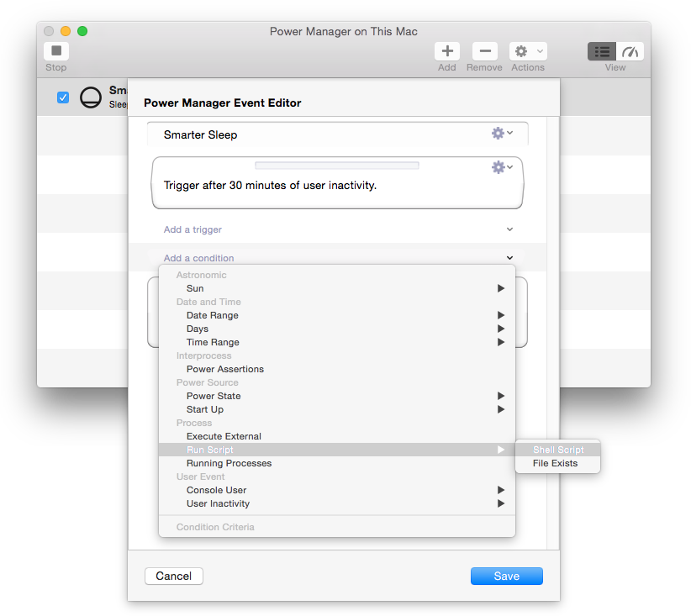
Task: Open the Console User submenu
Action: pos(337,490)
